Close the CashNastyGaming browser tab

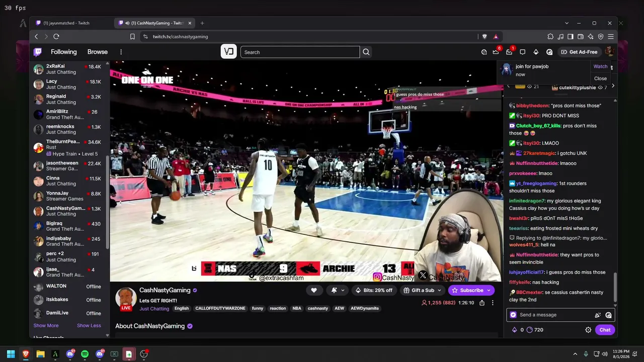(190, 23)
